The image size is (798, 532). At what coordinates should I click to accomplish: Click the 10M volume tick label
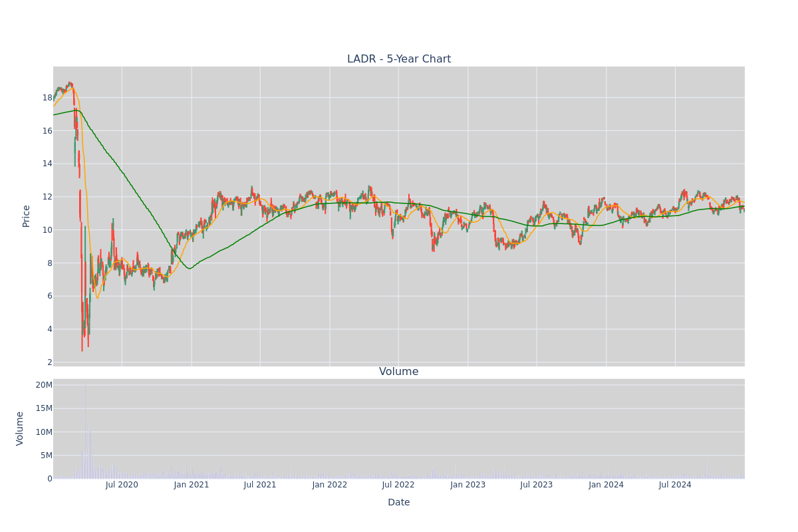(x=44, y=432)
